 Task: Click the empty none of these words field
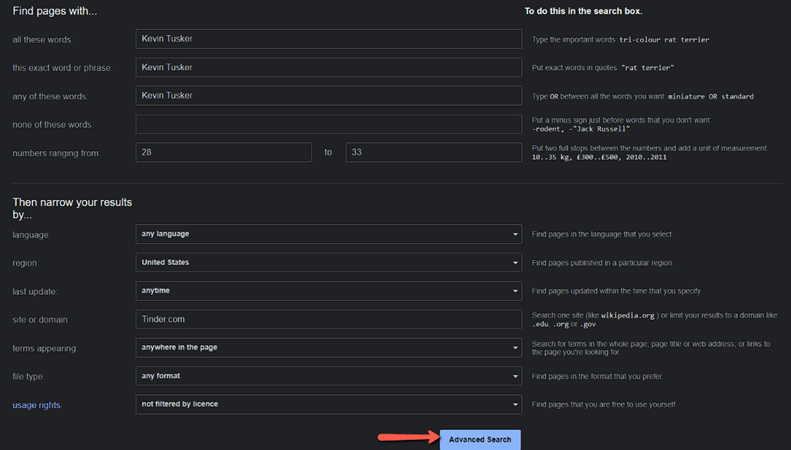(328, 124)
